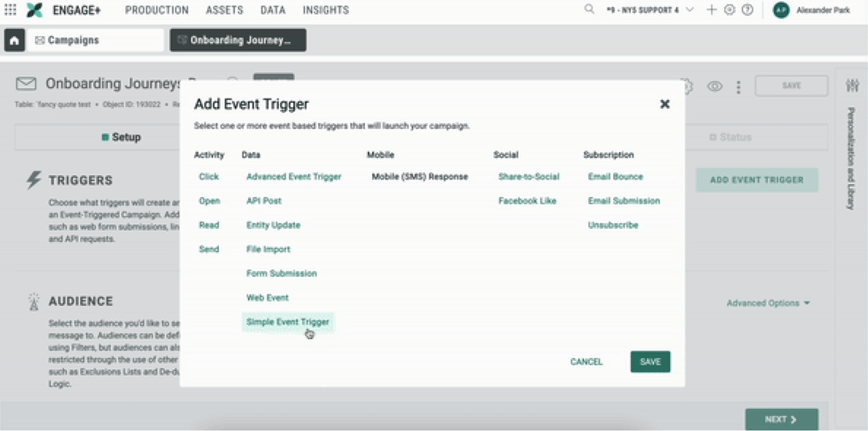The height and width of the screenshot is (431, 868).
Task: Expand Advanced Options dropdown
Action: point(768,303)
